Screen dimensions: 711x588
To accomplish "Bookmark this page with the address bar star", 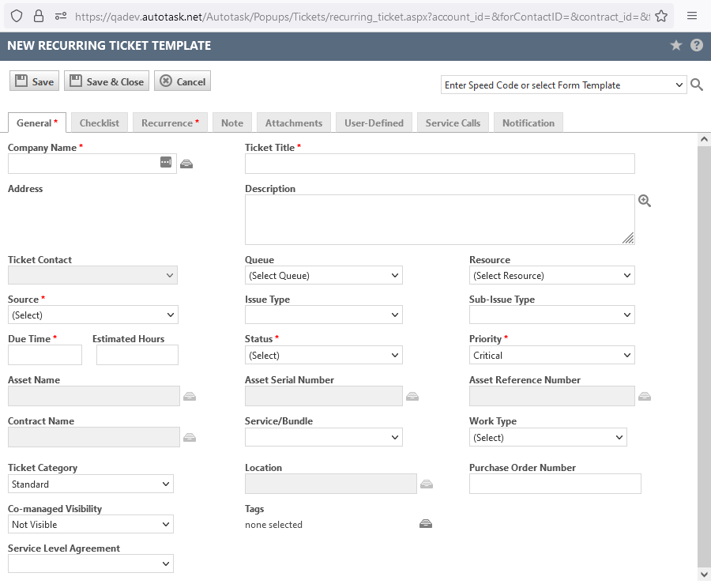I will 661,17.
